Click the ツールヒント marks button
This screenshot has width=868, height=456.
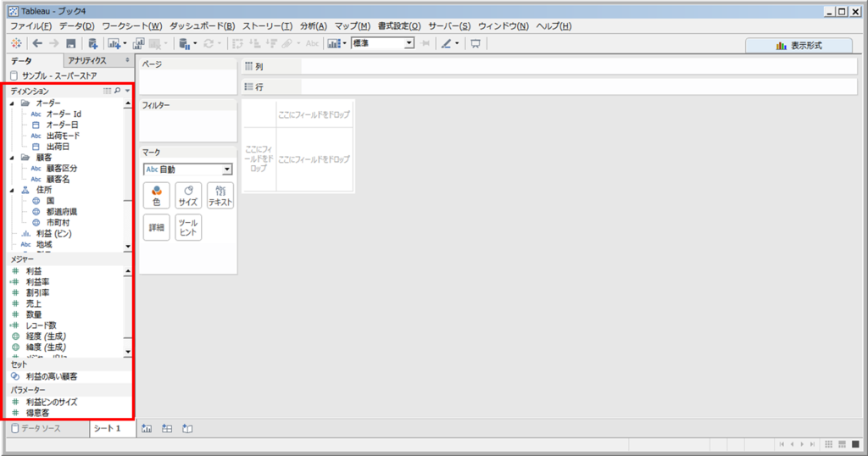click(188, 227)
